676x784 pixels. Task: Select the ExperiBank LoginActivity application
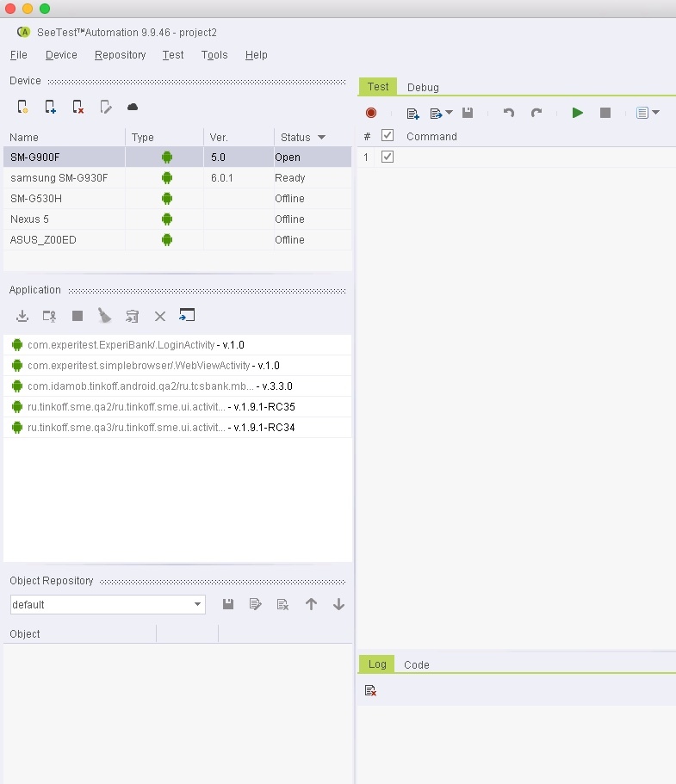[177, 345]
